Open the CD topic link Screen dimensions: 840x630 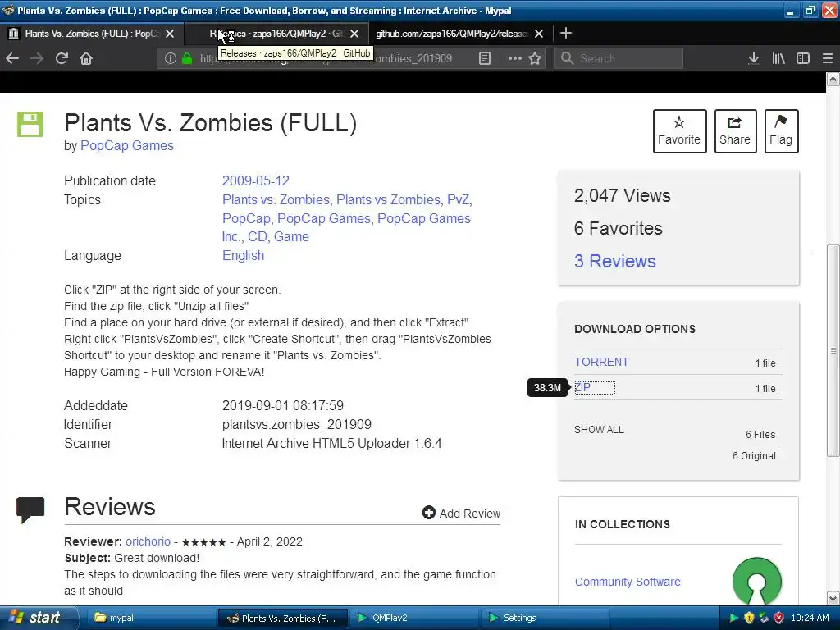tap(257, 236)
